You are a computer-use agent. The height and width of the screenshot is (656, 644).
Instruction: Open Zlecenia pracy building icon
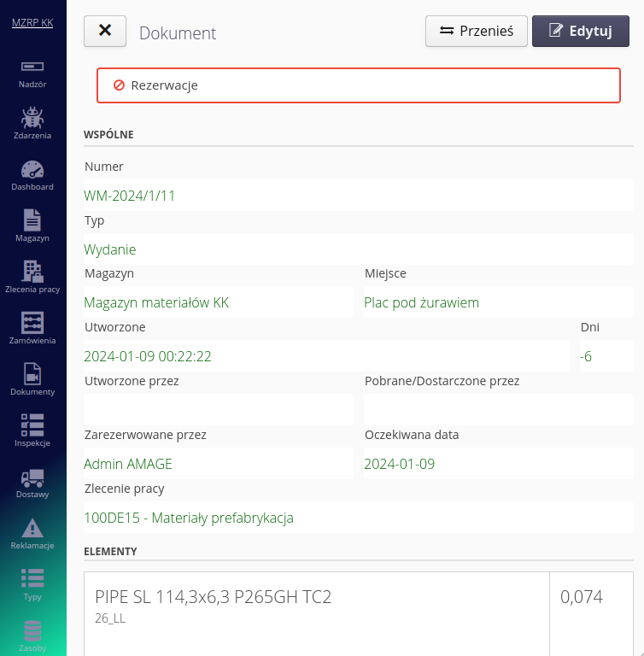tap(32, 271)
